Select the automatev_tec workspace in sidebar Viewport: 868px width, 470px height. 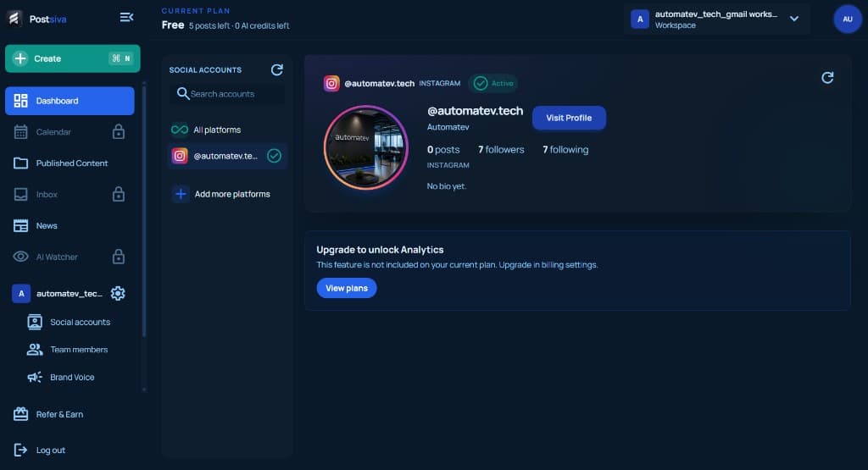(x=58, y=294)
